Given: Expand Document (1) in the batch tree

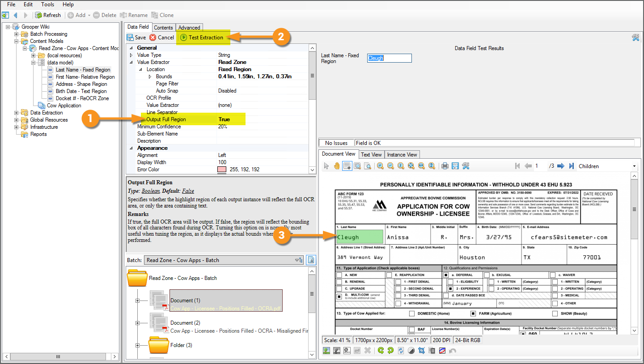Looking at the screenshot, I should click(x=138, y=301).
